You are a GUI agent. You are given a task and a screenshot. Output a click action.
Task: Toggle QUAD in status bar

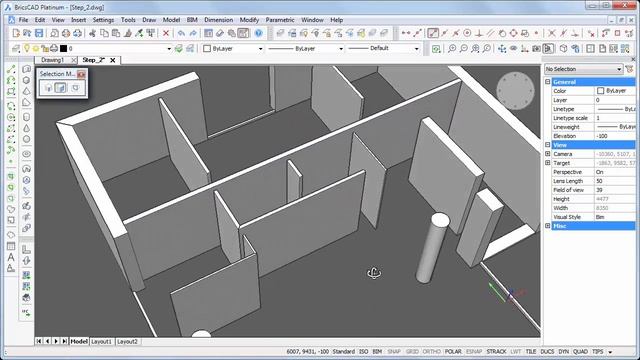(x=580, y=351)
